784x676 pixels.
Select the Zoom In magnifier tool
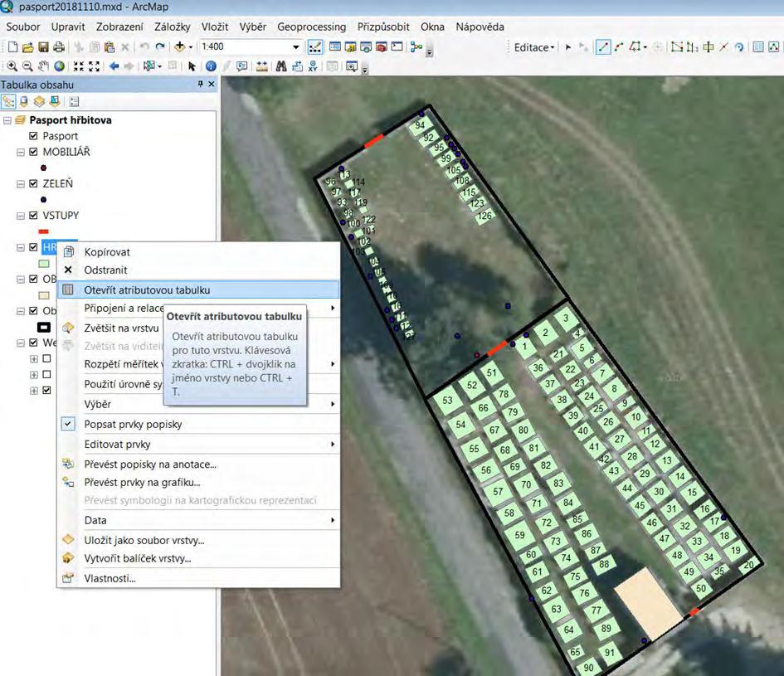[x=12, y=66]
